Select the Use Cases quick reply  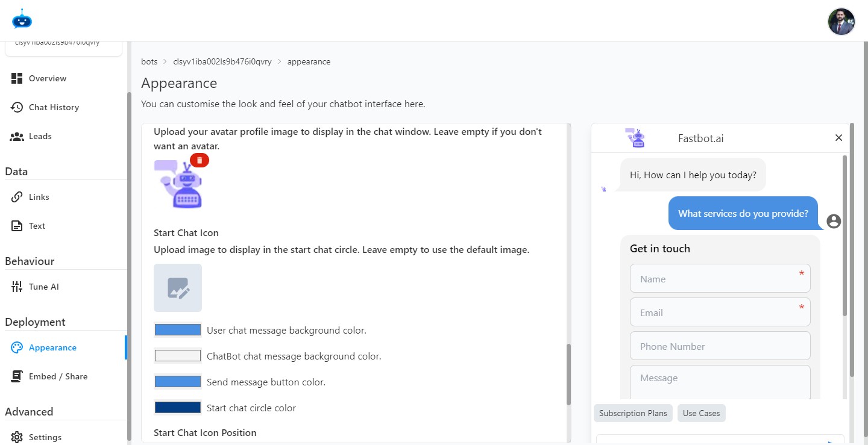click(x=701, y=413)
